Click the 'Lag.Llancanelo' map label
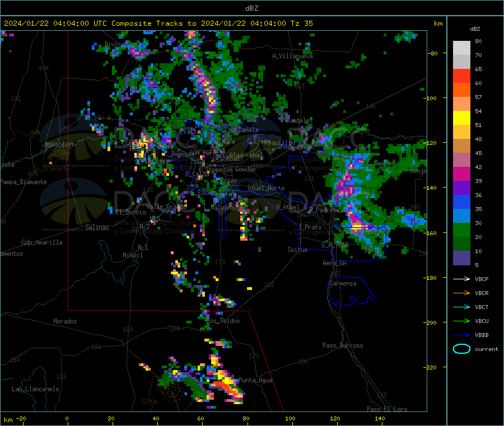 [x=35, y=389]
